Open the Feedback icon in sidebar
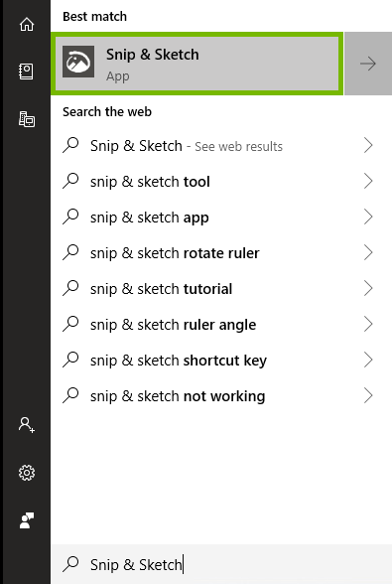Image resolution: width=392 pixels, height=584 pixels. 27,520
